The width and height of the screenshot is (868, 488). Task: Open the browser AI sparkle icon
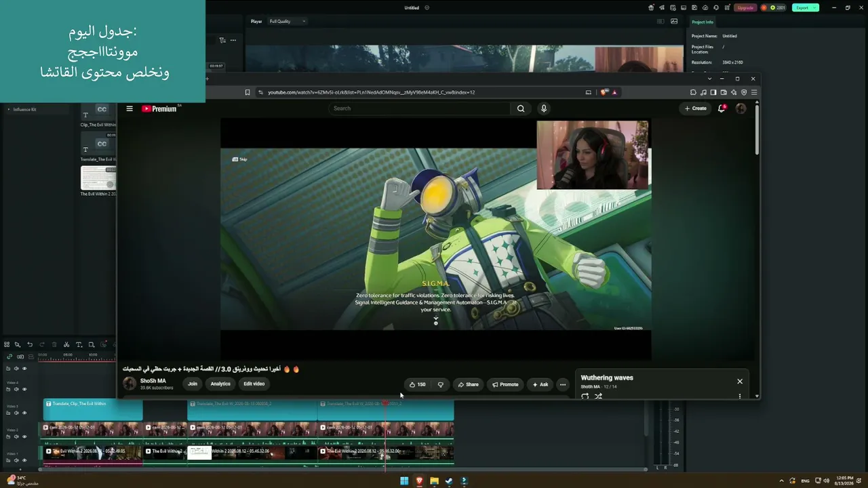click(734, 92)
